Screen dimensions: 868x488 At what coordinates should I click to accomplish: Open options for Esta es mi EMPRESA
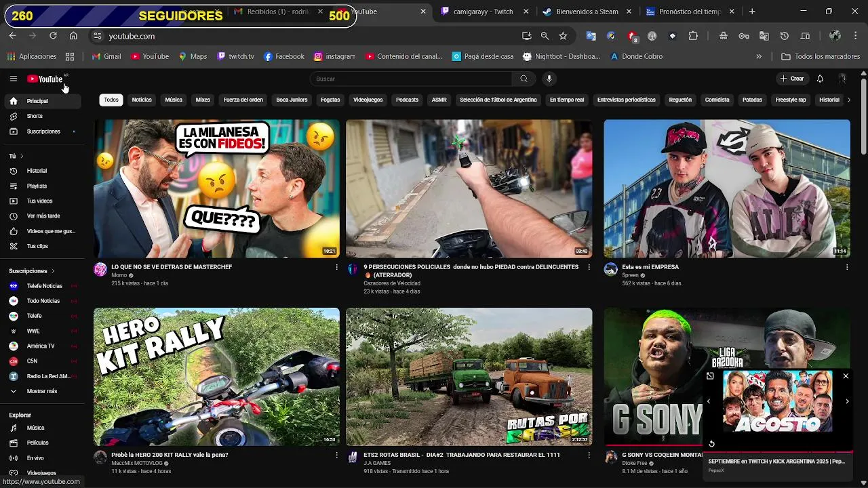click(846, 267)
